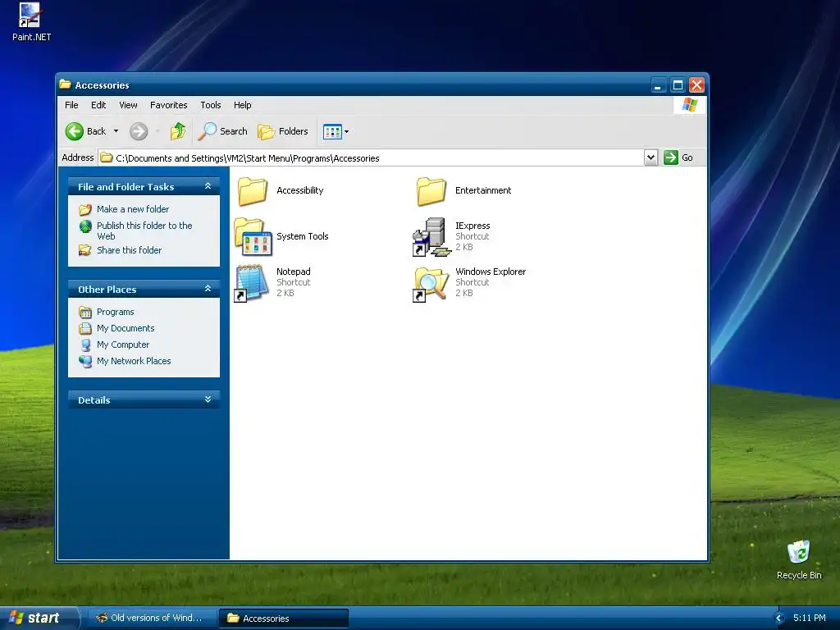
Task: Click the Windows flag logo in toolbar
Action: click(x=689, y=105)
